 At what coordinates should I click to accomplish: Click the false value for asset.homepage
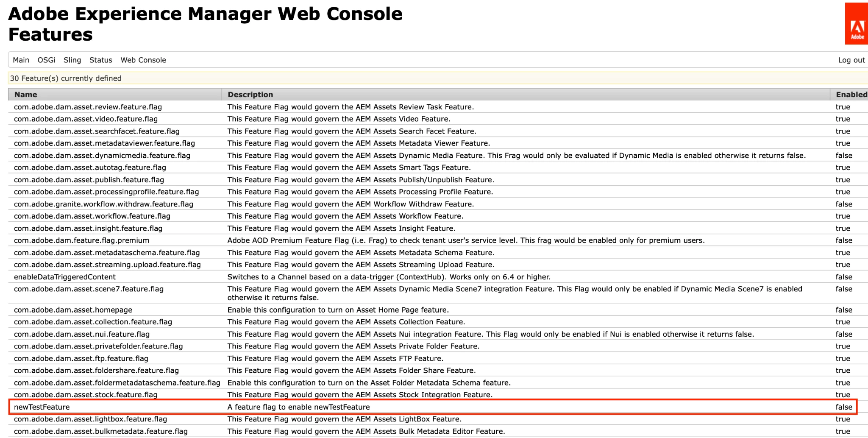(x=843, y=310)
